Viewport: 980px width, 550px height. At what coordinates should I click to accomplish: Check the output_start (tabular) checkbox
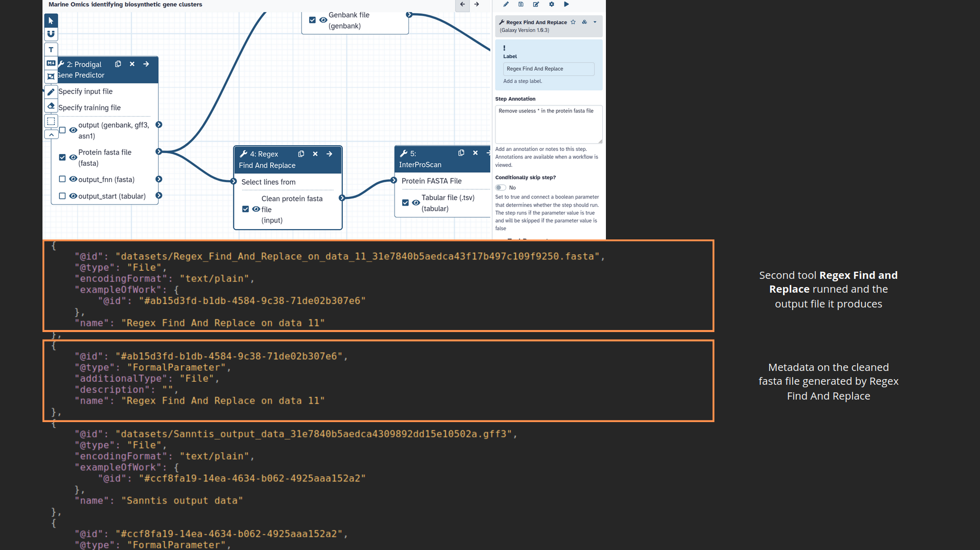[x=62, y=196]
